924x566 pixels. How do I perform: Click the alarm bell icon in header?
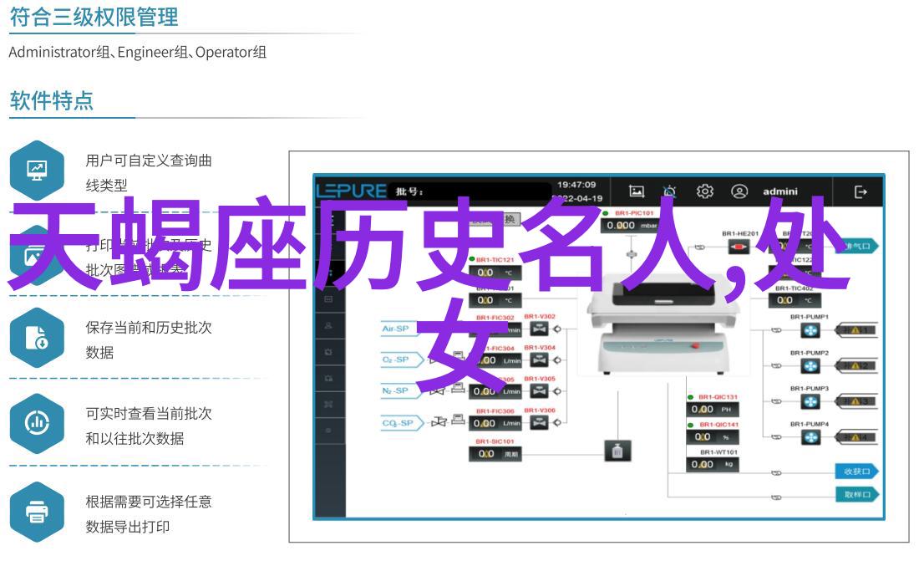click(670, 191)
